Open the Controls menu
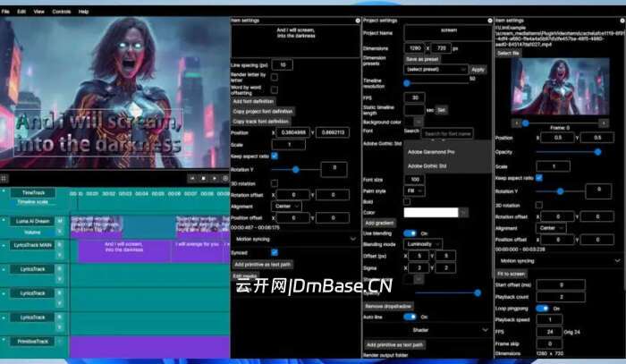The image size is (626, 364). point(62,12)
